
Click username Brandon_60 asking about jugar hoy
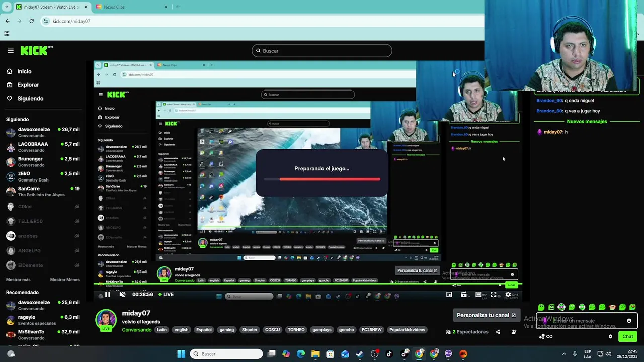(549, 111)
